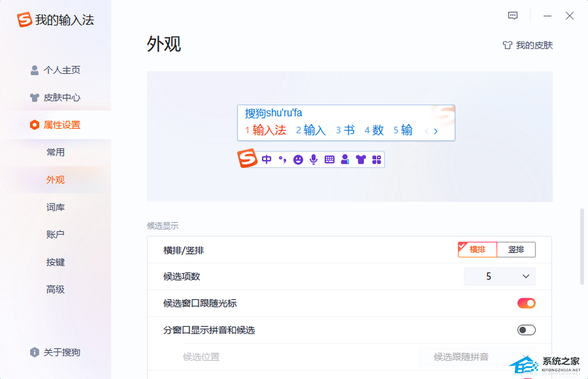
Task: Click the 候选项数 setting label
Action: 182,277
